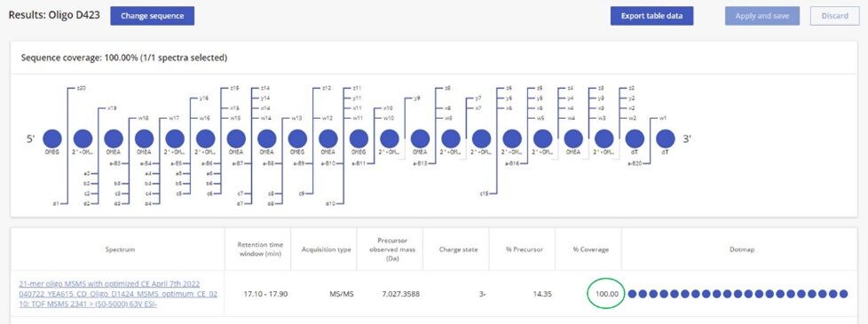Click the y16 fragment label
This screenshot has width=868, height=324.
point(204,98)
